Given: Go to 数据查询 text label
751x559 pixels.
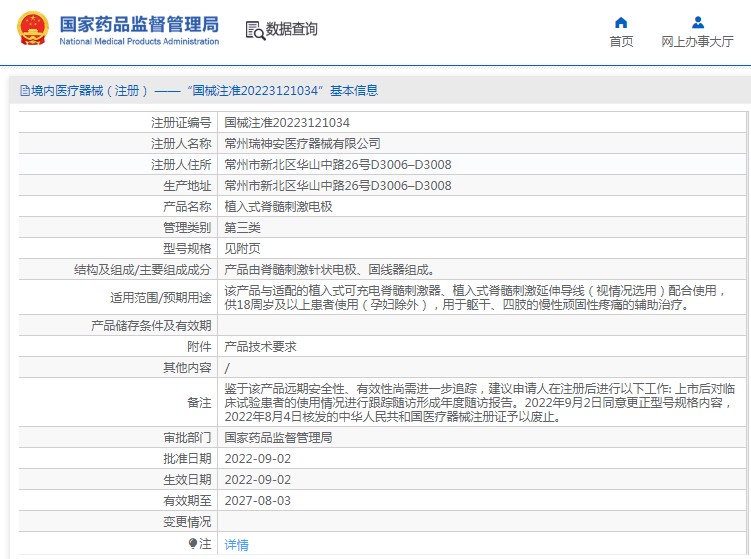Looking at the screenshot, I should click(x=291, y=30).
